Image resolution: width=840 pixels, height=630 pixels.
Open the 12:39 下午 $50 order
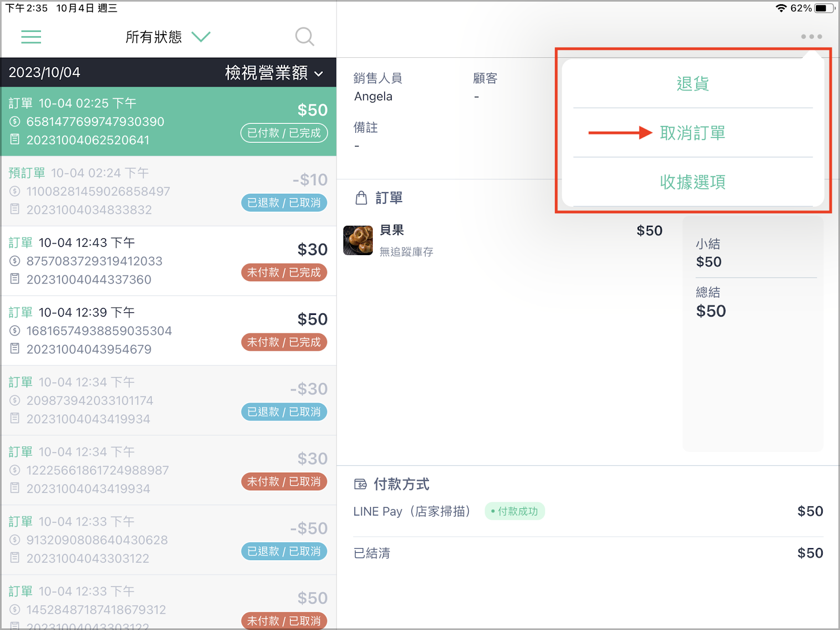[x=169, y=331]
